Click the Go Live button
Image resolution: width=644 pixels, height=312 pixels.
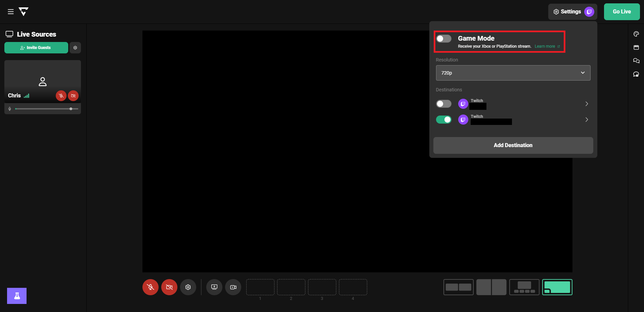point(622,12)
